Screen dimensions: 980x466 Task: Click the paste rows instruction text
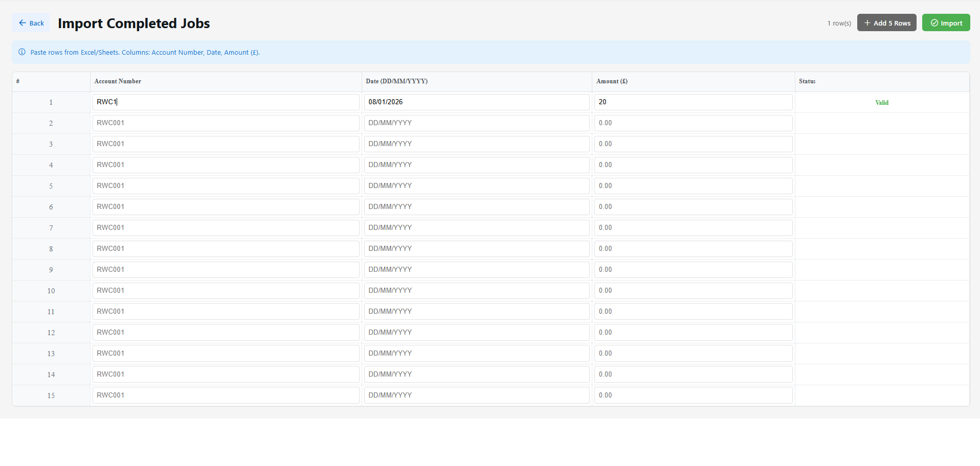pyautogui.click(x=145, y=52)
